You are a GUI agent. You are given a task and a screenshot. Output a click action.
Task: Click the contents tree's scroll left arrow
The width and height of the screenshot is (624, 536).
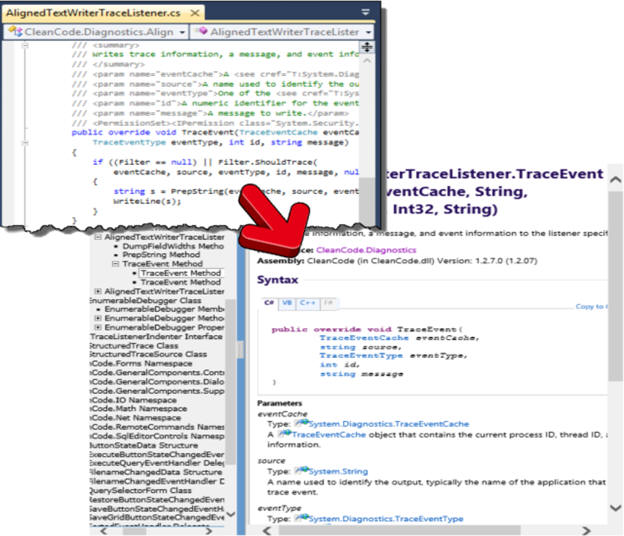point(103,531)
